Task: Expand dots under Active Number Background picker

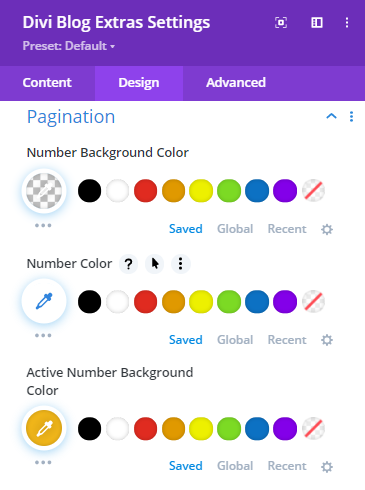Action: click(x=43, y=462)
